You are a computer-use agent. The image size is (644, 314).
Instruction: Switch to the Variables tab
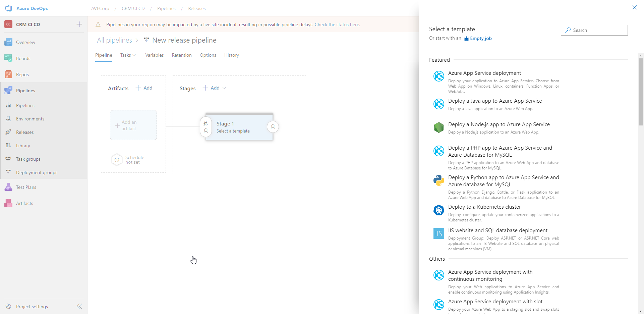pyautogui.click(x=154, y=55)
